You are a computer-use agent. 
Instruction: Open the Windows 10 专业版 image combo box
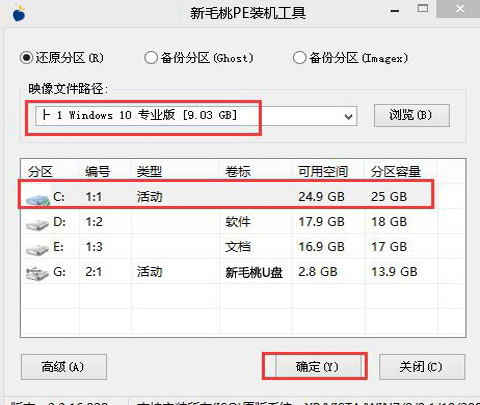196,116
